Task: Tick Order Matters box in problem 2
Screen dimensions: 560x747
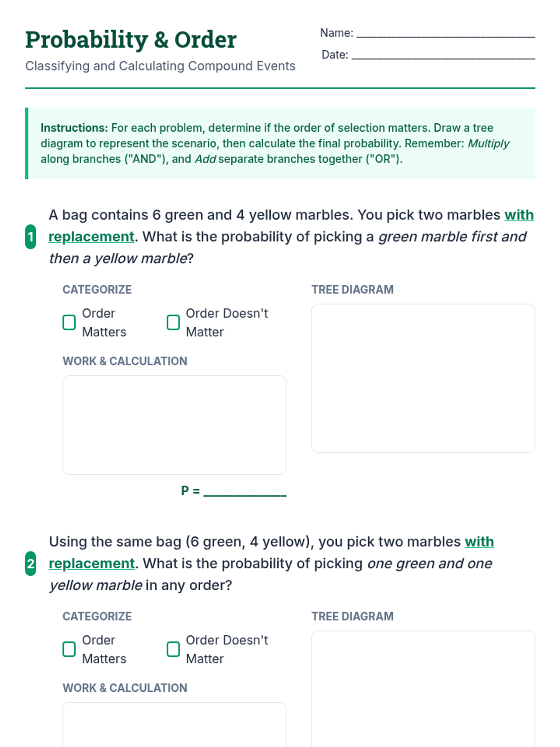Action: [x=69, y=649]
